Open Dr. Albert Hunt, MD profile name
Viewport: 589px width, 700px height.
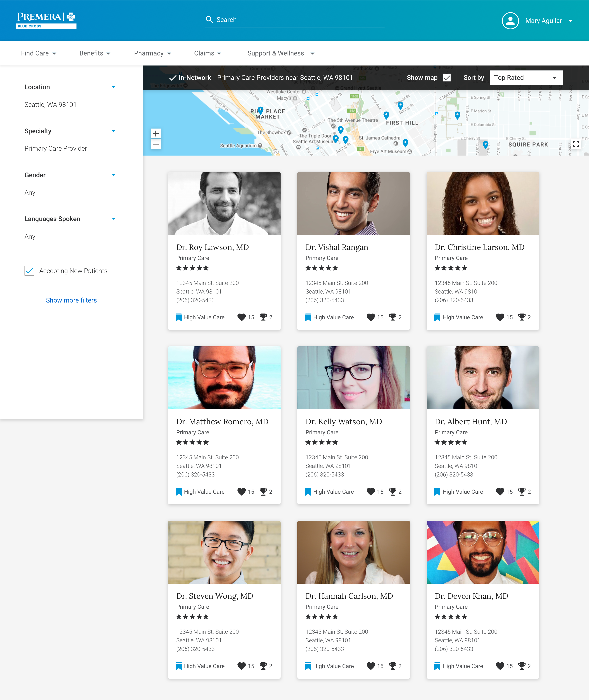pos(471,422)
